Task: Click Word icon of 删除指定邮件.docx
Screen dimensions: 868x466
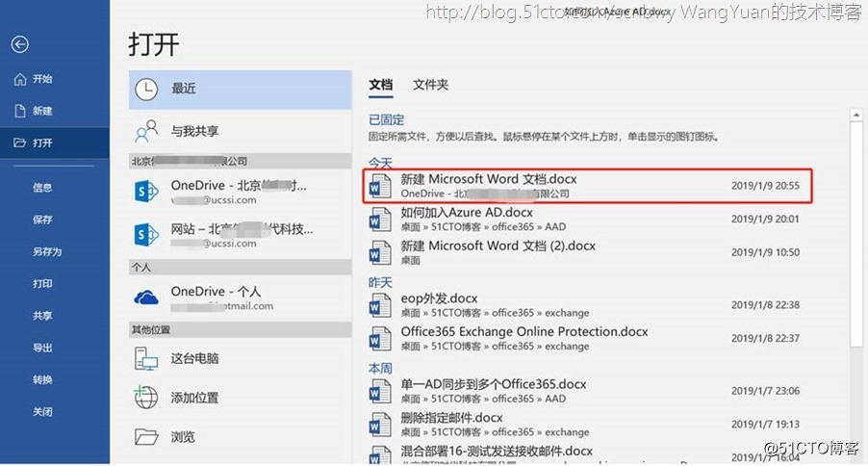Action: (x=380, y=425)
